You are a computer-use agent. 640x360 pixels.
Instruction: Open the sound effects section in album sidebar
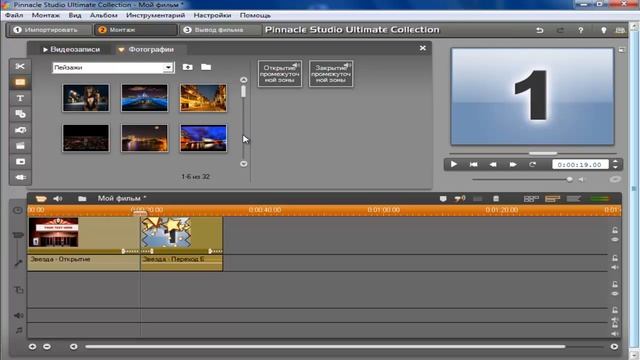click(20, 162)
